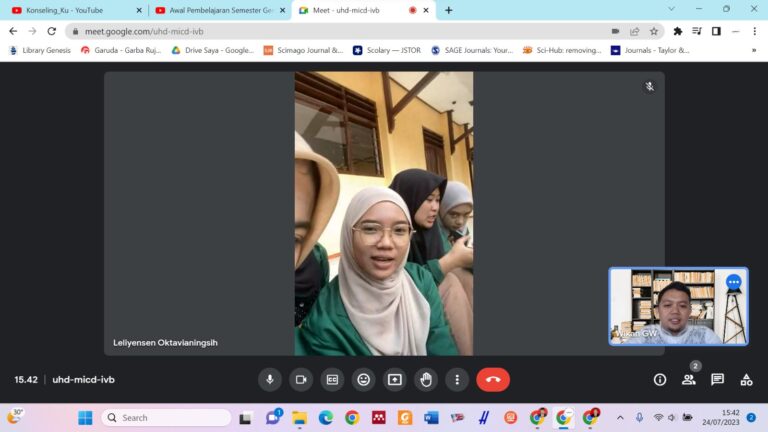
Task: Bookmark this page with the star icon
Action: (654, 31)
